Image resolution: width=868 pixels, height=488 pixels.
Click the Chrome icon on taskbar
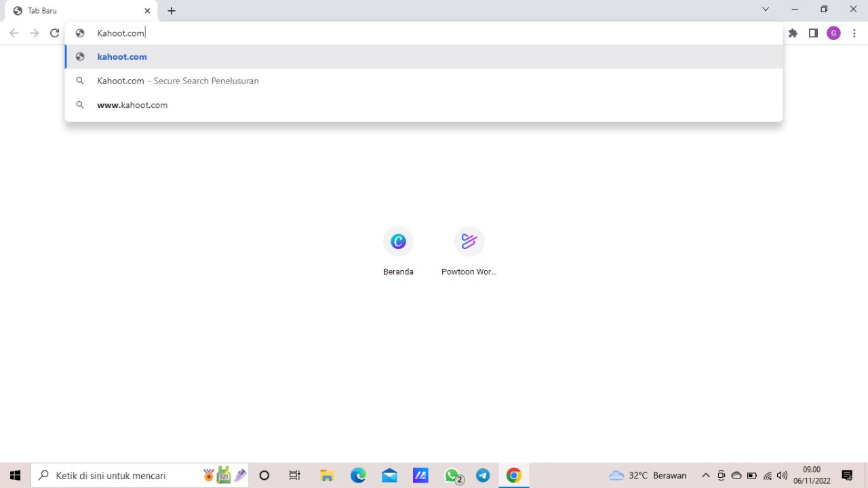pyautogui.click(x=514, y=476)
